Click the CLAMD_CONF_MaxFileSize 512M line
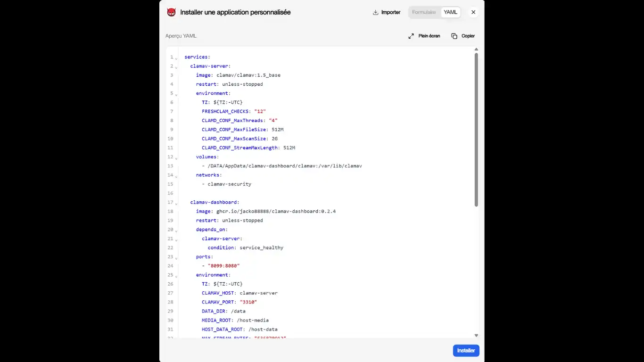Viewport: 644px width, 362px height. [x=242, y=129]
